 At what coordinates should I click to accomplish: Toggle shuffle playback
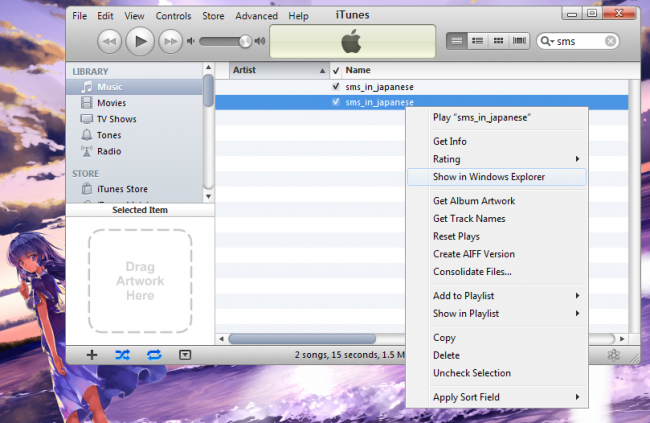123,355
